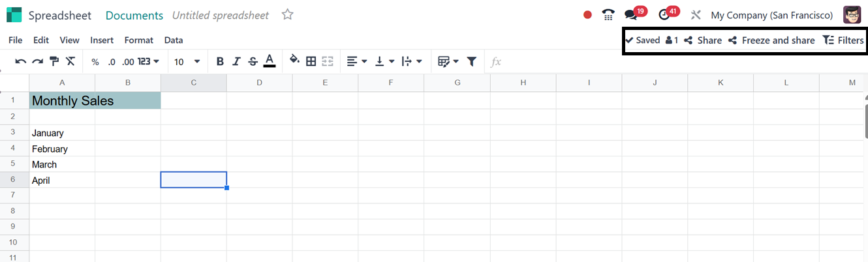Open the VoIP phone dialer icon

point(608,15)
